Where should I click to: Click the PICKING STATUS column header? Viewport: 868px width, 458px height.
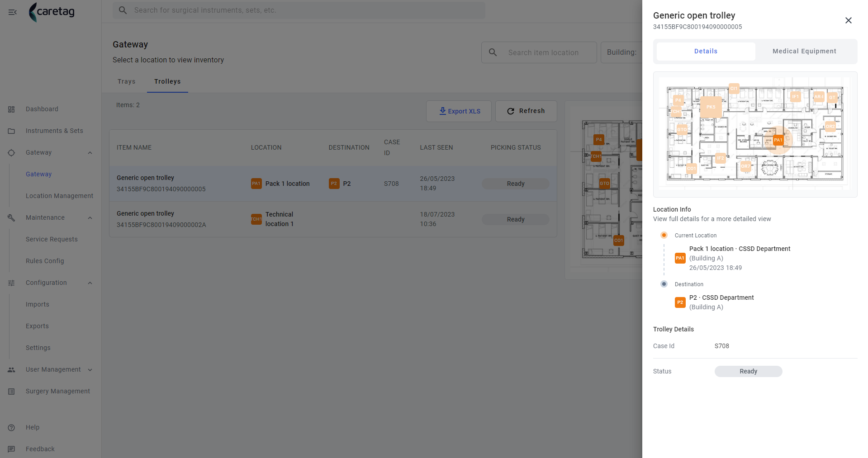click(x=516, y=148)
